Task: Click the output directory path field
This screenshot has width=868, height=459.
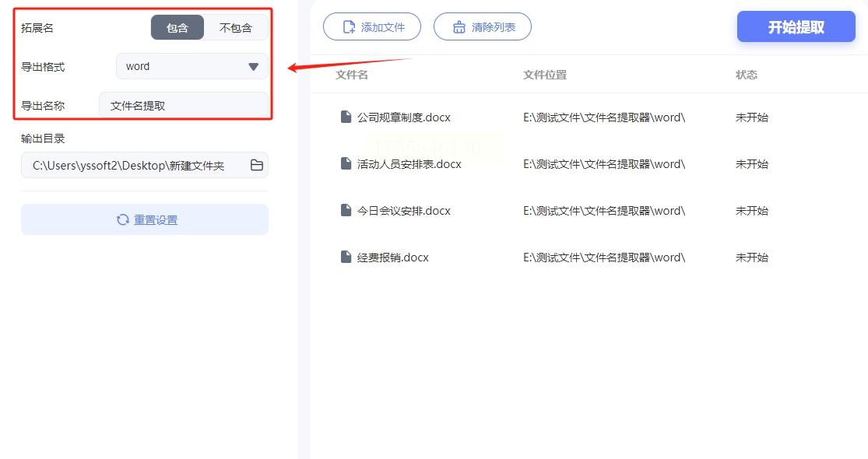Action: coord(145,165)
